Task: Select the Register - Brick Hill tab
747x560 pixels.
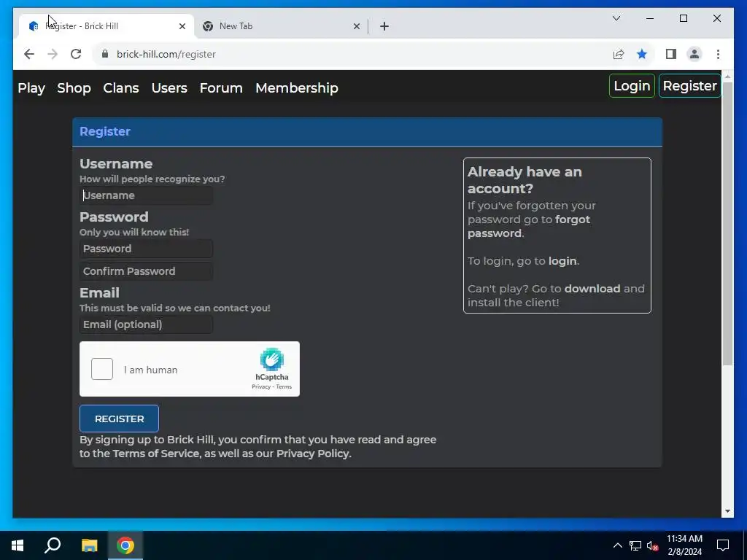Action: tap(107, 26)
